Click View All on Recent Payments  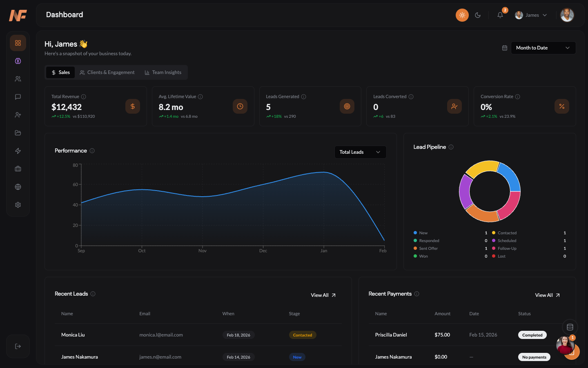click(x=547, y=295)
